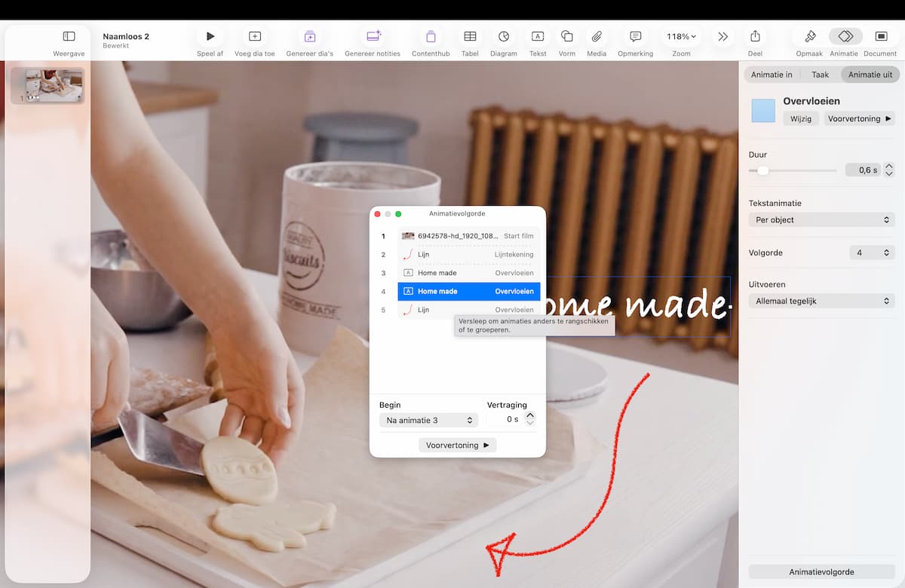This screenshot has width=905, height=588.
Task: Select row 3 Home made Overvloeien
Action: click(x=469, y=273)
